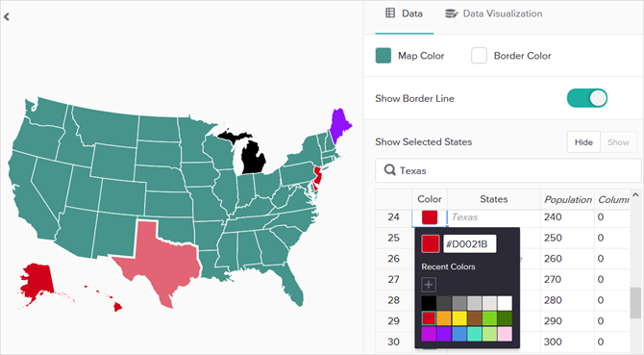
Task: Select the purple Maine state on map
Action: click(339, 124)
